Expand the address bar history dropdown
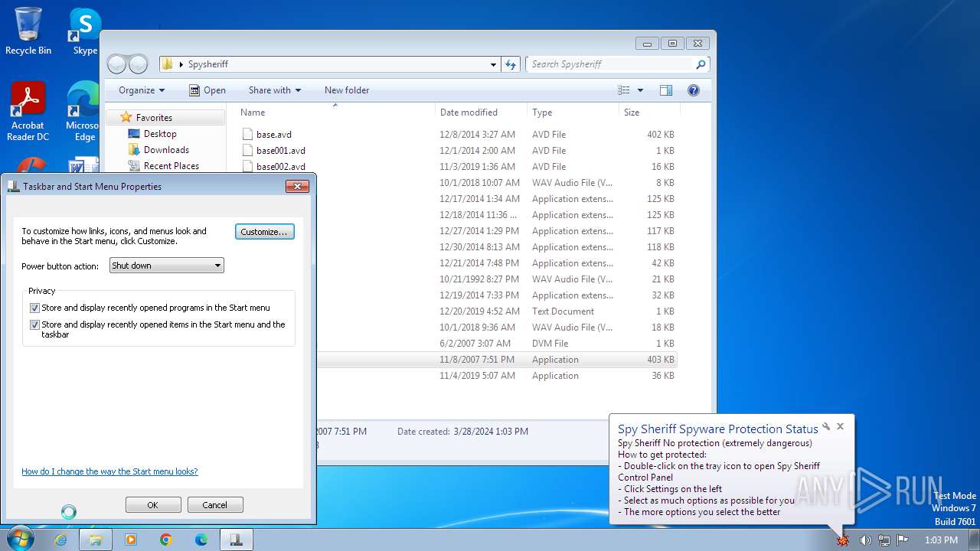 tap(493, 64)
